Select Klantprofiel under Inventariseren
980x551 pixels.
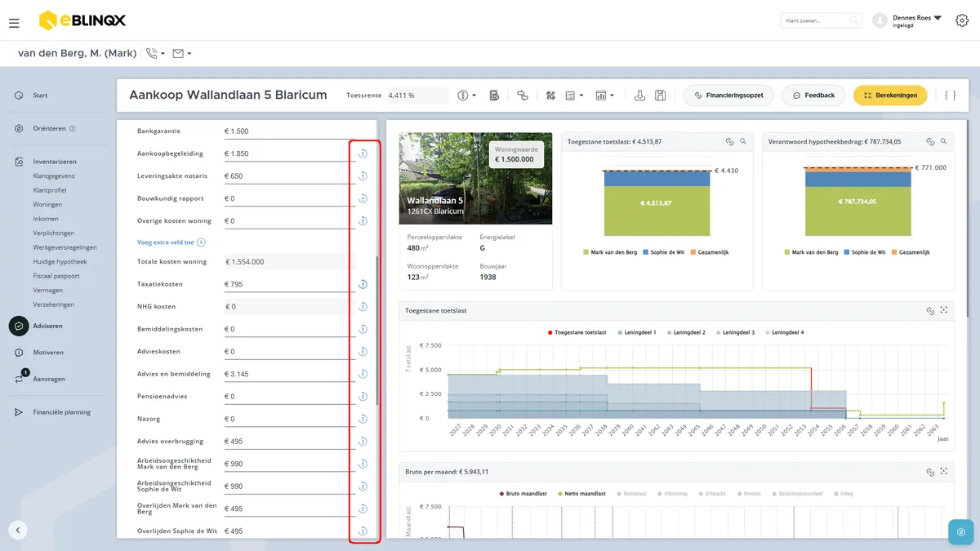coord(48,190)
